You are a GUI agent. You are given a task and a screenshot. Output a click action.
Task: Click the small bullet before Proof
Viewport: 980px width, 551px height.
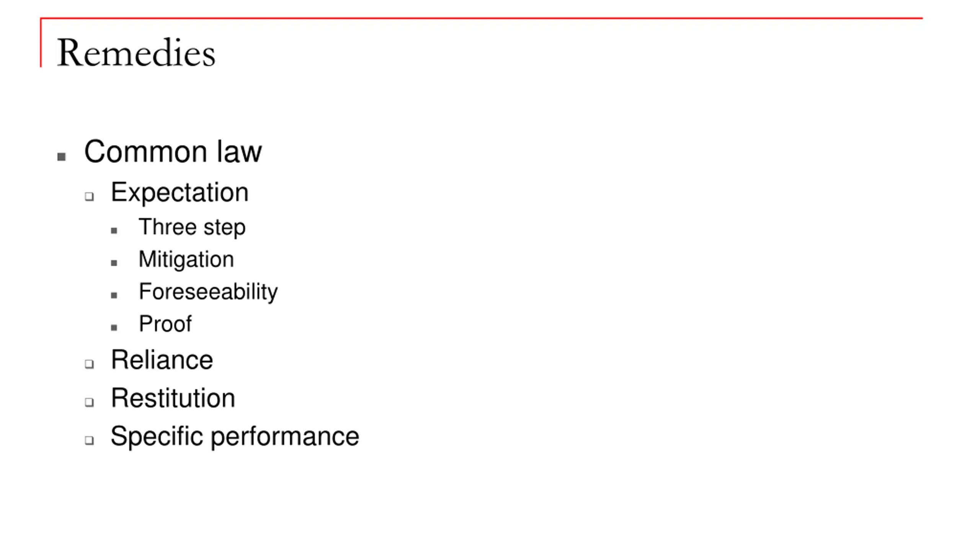point(114,327)
